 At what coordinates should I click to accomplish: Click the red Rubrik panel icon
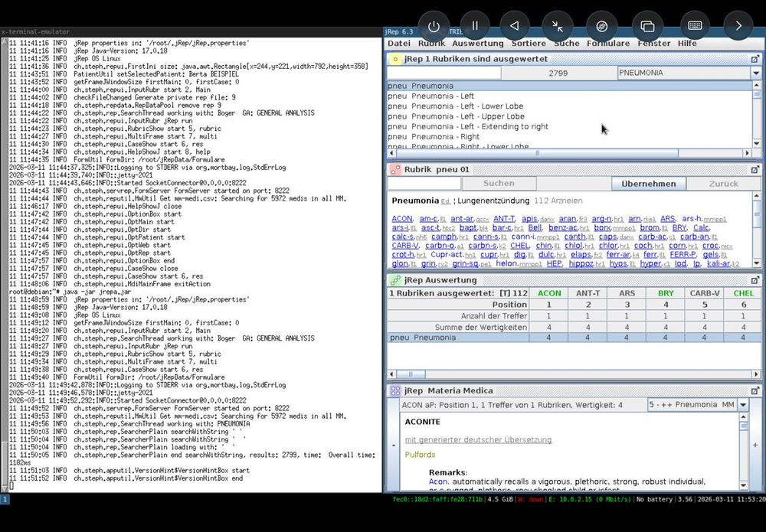pyautogui.click(x=395, y=169)
